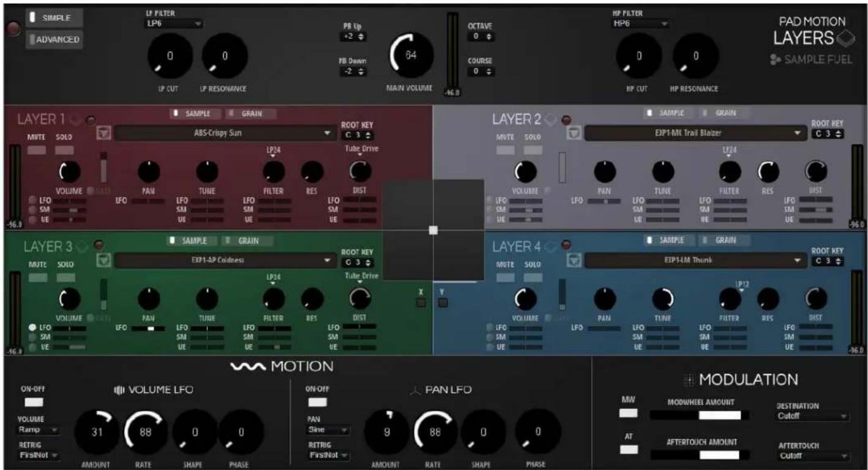The height and width of the screenshot is (470, 868).
Task: Open the Layer 3 preset browser arrow icon
Action: (103, 260)
